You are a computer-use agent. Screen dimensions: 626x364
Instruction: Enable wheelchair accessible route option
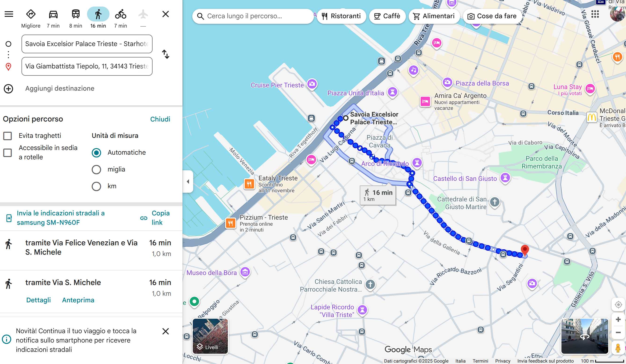[7, 153]
